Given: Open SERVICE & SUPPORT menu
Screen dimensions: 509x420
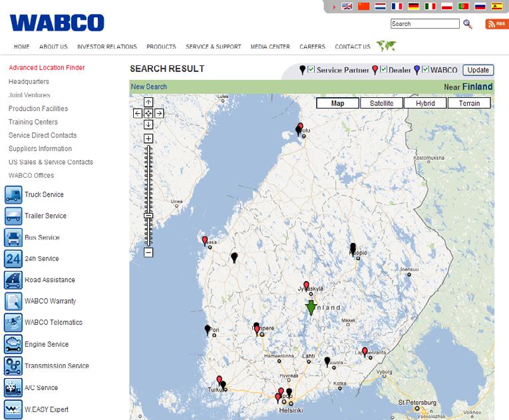Looking at the screenshot, I should point(214,47).
